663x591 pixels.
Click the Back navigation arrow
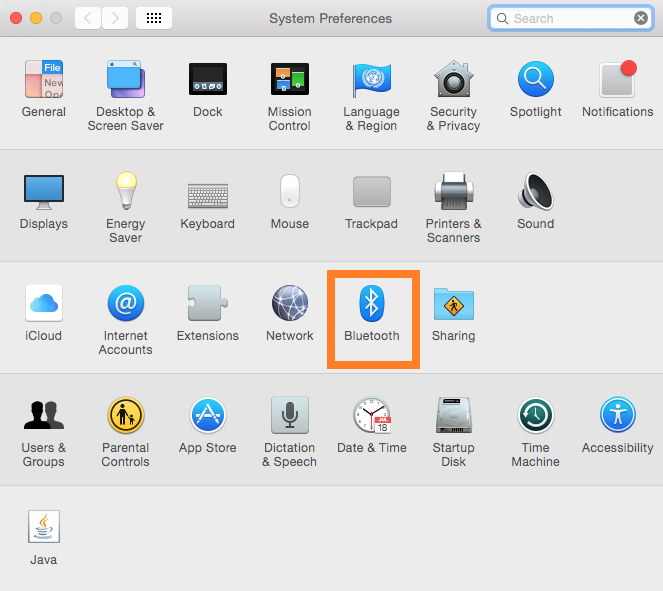pos(88,18)
